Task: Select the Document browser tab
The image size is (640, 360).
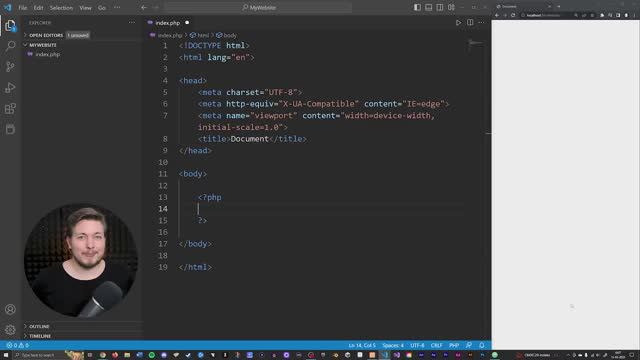Action: click(524, 6)
